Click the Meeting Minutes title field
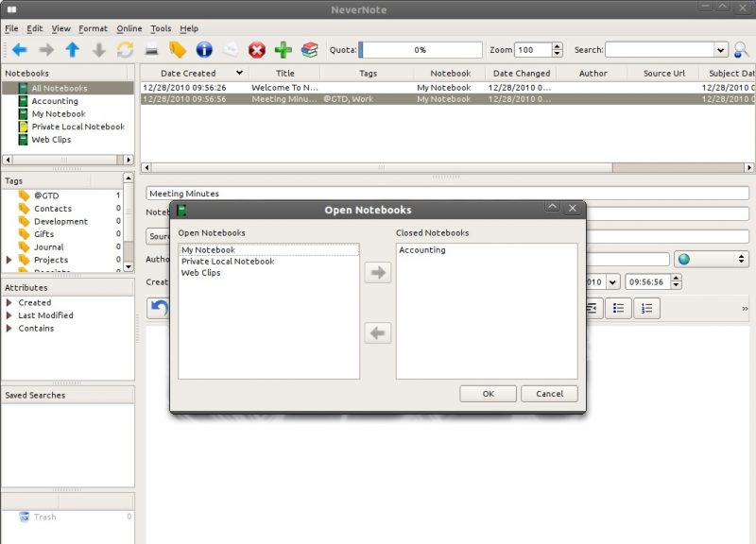The height and width of the screenshot is (544, 756). tap(447, 194)
